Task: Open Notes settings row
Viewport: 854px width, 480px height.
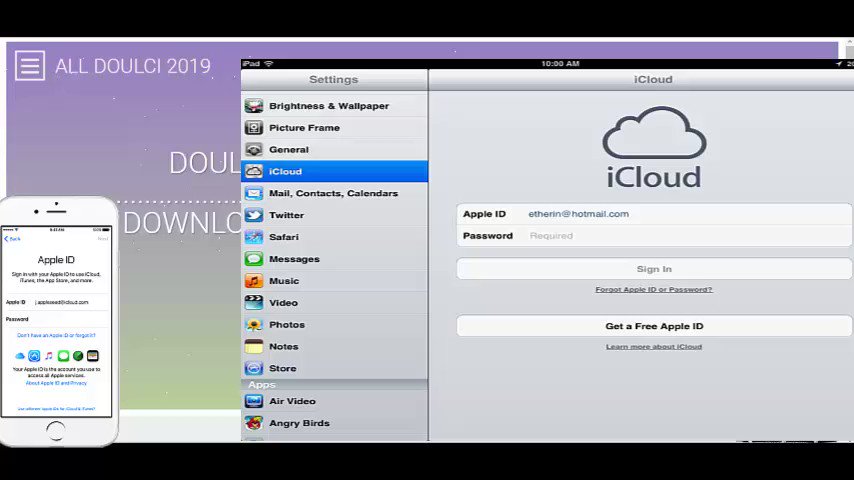Action: pyautogui.click(x=334, y=346)
